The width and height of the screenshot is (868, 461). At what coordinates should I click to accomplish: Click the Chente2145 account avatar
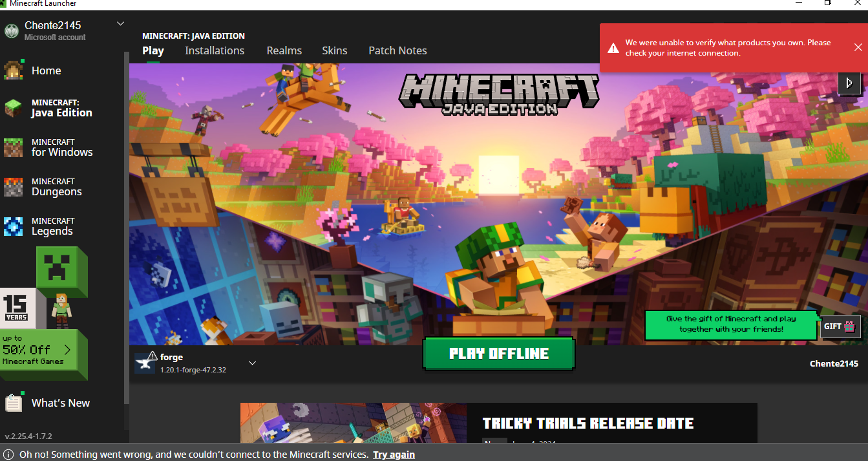12,30
